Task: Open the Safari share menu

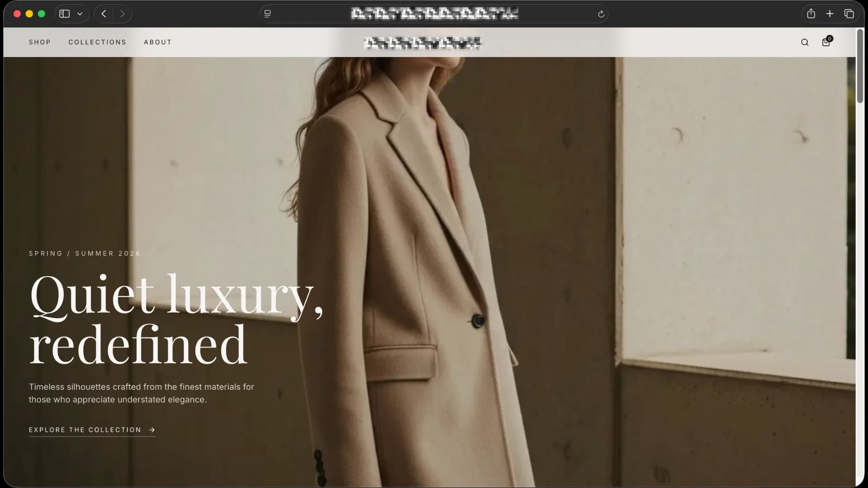Action: 811,14
